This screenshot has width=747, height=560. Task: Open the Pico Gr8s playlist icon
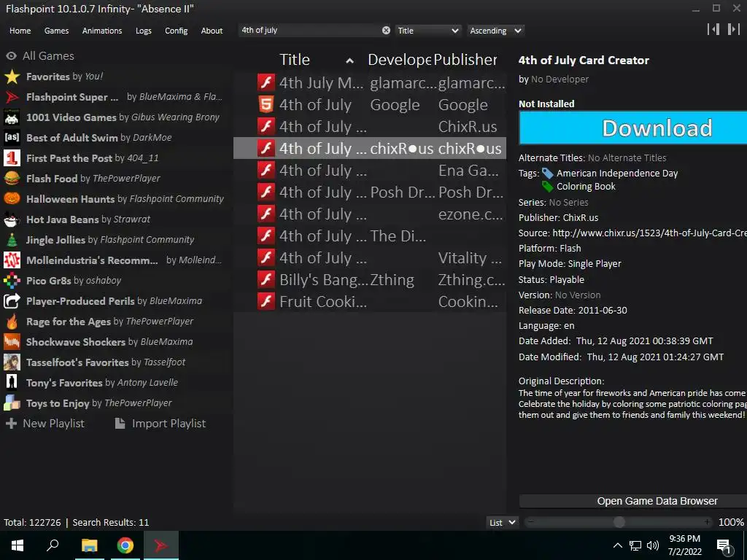(12, 281)
